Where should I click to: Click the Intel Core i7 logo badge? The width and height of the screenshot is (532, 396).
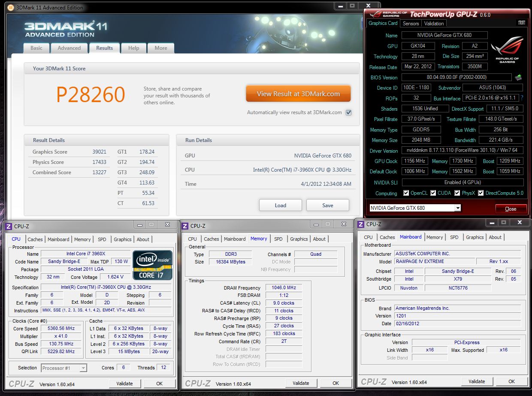(x=152, y=265)
